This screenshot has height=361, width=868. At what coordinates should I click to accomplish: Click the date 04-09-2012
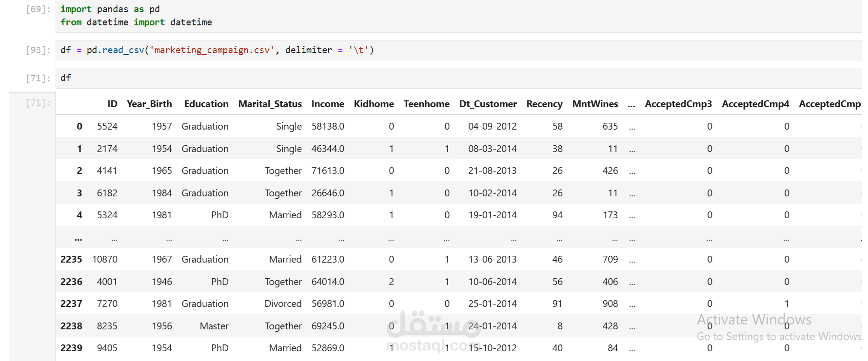point(493,126)
